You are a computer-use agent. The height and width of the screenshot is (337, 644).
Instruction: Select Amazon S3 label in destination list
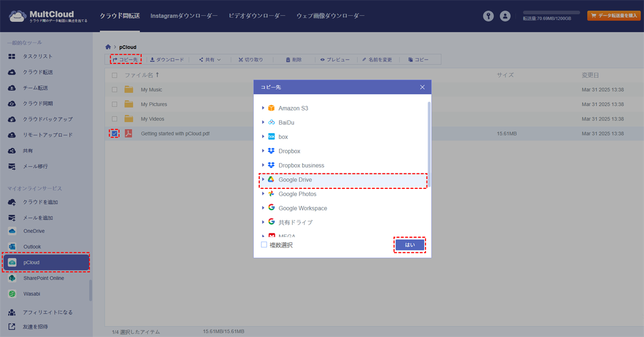tap(293, 108)
